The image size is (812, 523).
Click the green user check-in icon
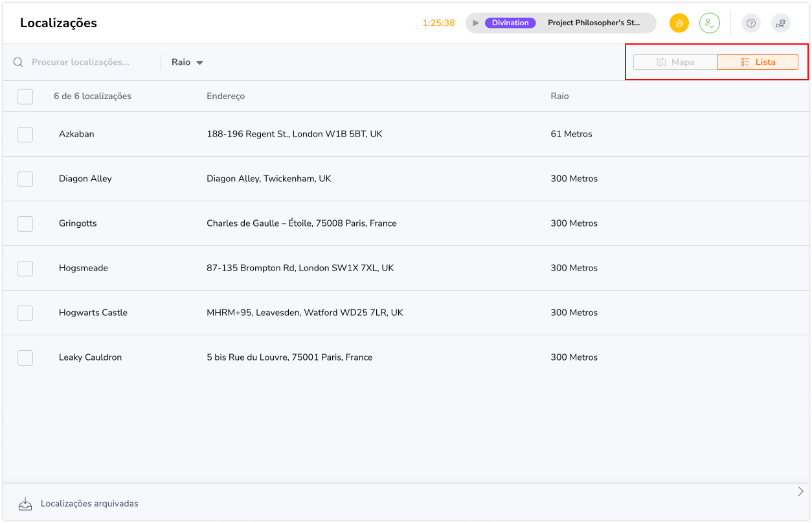pyautogui.click(x=709, y=23)
